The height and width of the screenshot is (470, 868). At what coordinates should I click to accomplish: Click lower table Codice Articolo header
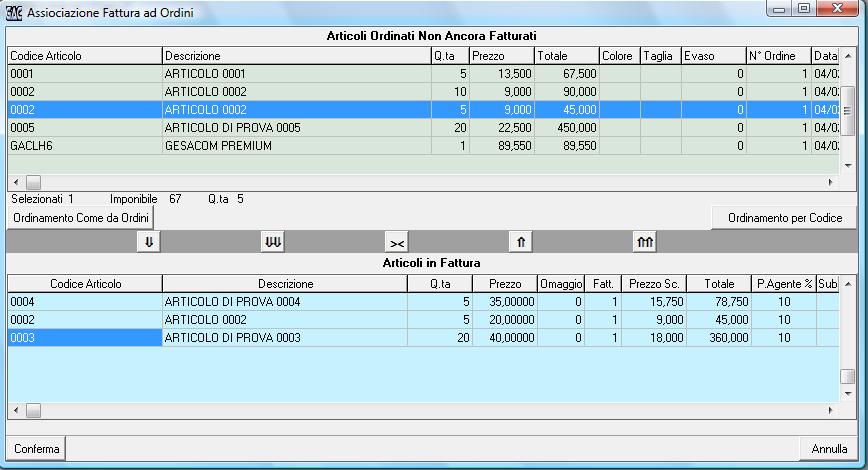85,283
